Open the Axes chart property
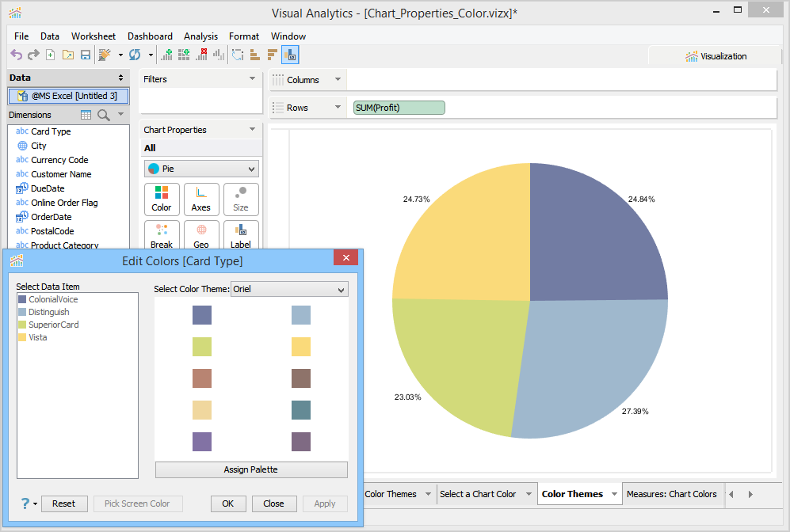This screenshot has height=532, width=790. (201, 199)
